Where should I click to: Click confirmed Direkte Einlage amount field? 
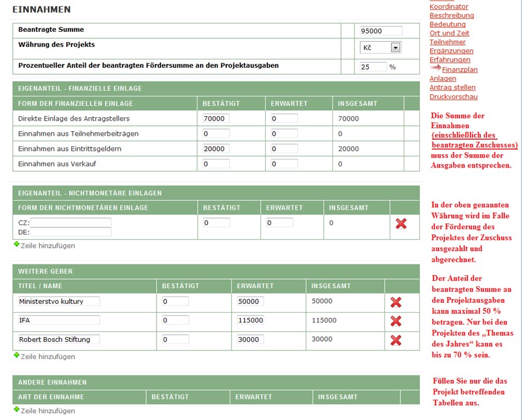pos(216,118)
